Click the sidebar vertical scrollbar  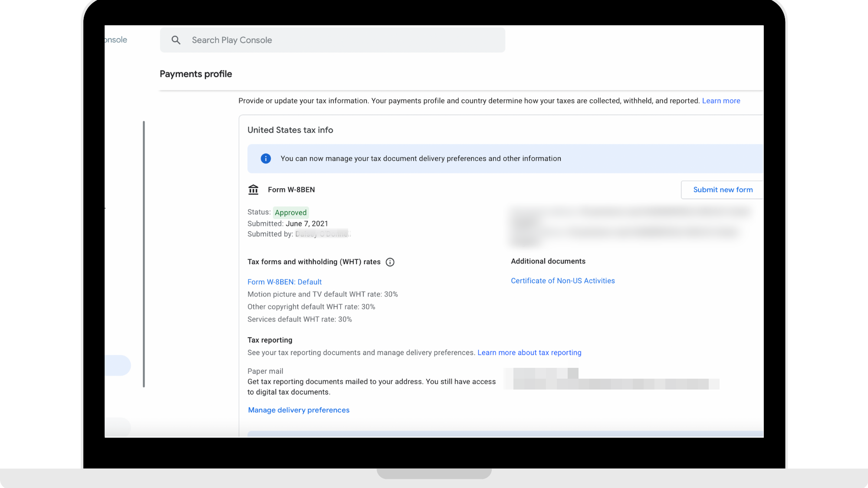pyautogui.click(x=144, y=254)
